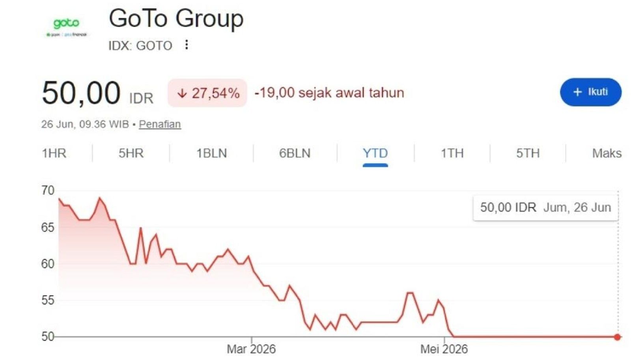Select the 5HR chart range

(x=131, y=153)
